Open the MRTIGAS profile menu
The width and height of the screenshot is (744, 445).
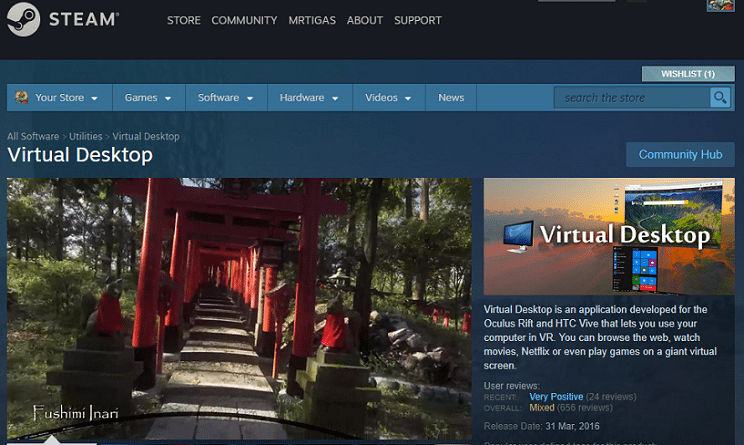(312, 20)
